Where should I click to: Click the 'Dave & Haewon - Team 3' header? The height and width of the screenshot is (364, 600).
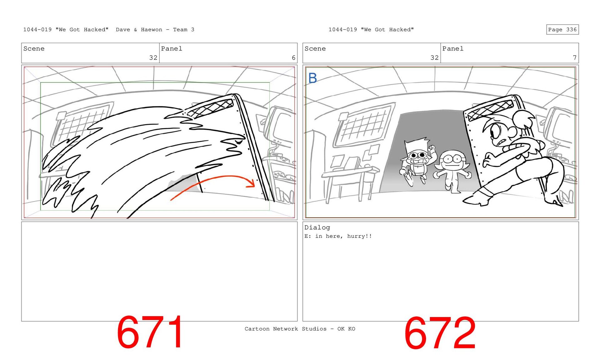155,30
